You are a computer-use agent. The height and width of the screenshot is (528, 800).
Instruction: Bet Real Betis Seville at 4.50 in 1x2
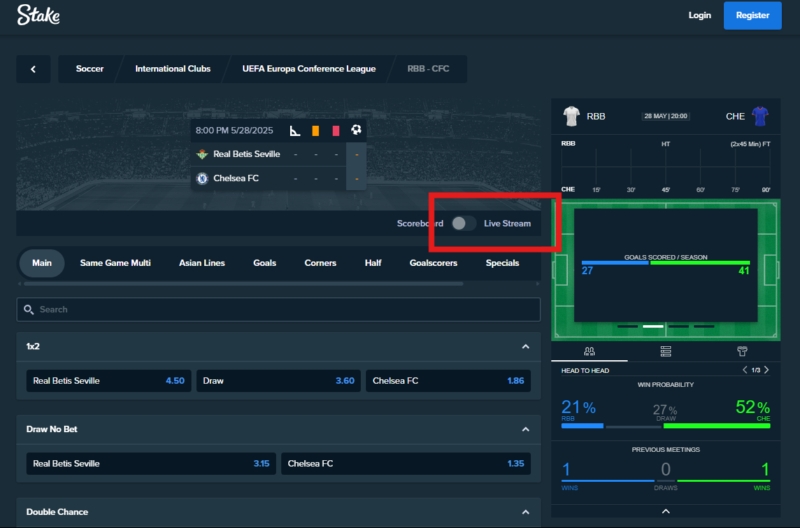[x=109, y=381]
